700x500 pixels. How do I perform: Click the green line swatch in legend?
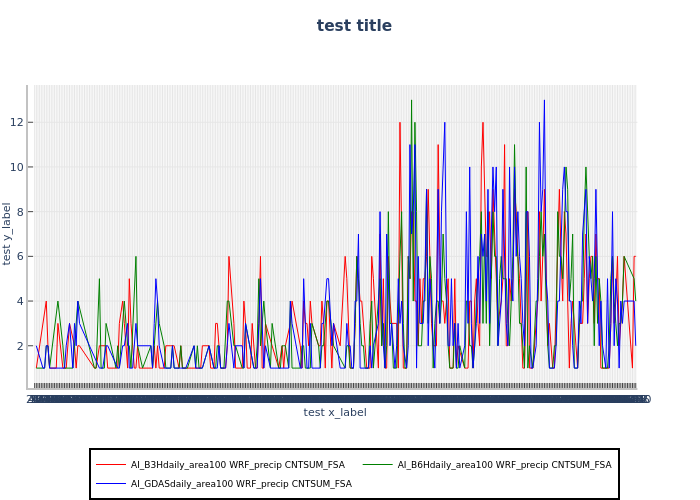pos(376,465)
